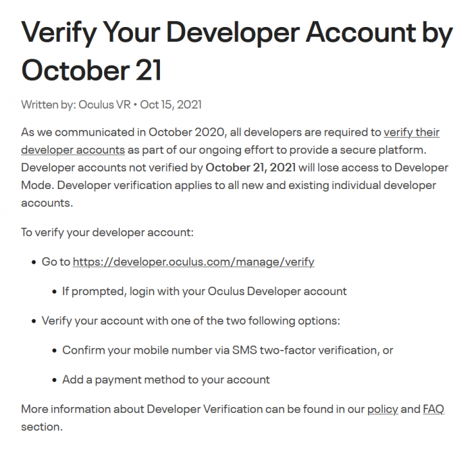Click the 'If prompted, login' sub-bullet

[x=204, y=291]
